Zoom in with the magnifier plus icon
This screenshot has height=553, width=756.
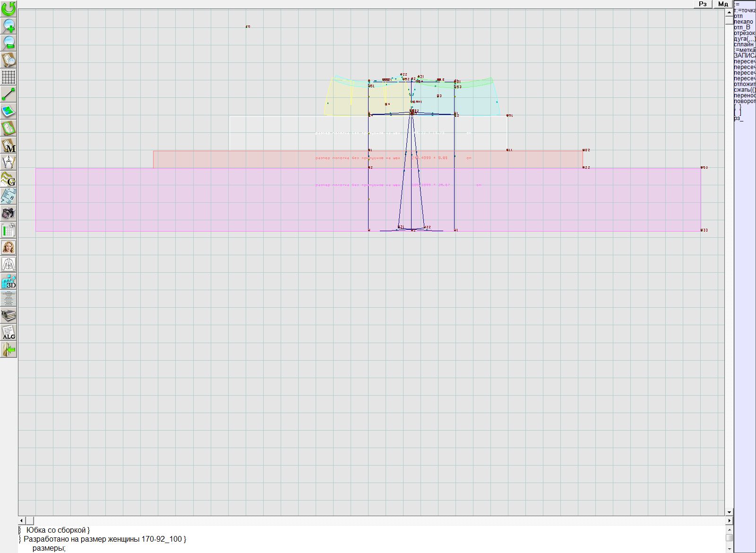[x=9, y=26]
